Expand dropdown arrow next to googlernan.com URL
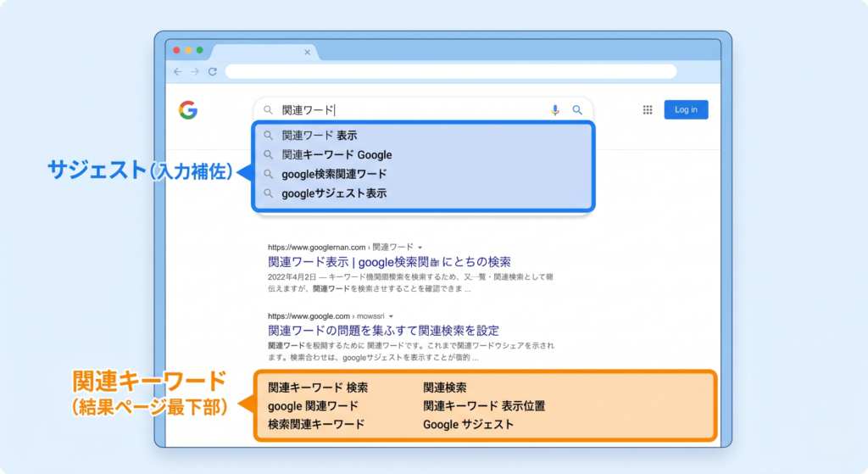This screenshot has height=474, width=868. pos(420,248)
